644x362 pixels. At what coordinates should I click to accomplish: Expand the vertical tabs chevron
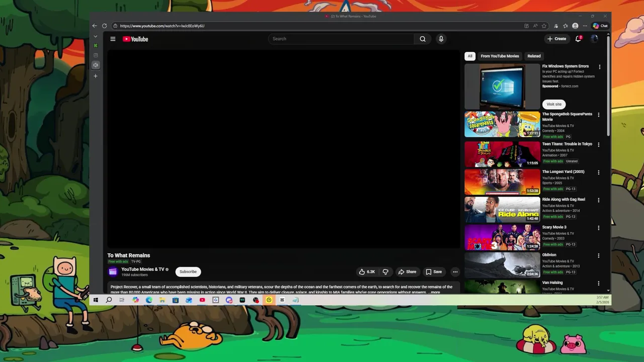coord(96,36)
